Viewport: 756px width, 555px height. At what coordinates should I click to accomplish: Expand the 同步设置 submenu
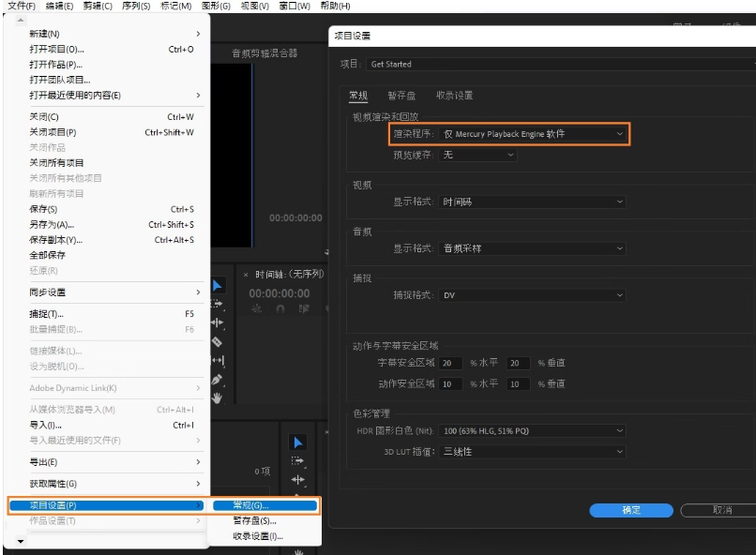tap(115, 292)
